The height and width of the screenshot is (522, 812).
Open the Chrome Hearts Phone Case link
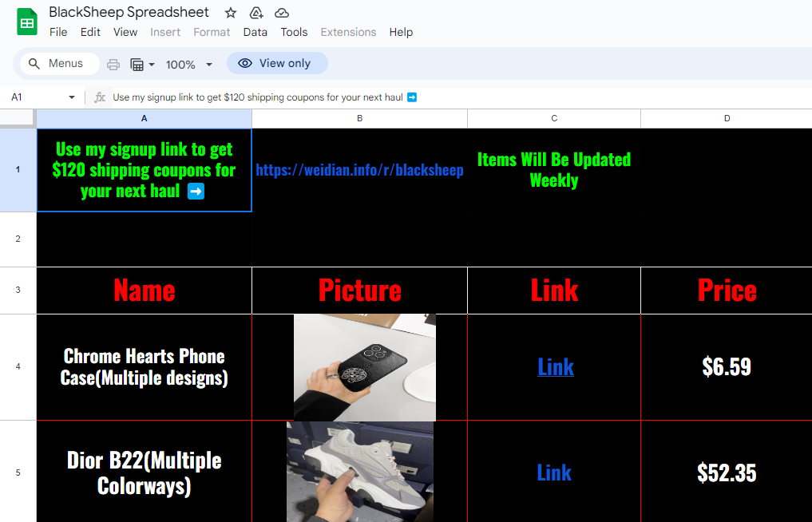click(555, 366)
